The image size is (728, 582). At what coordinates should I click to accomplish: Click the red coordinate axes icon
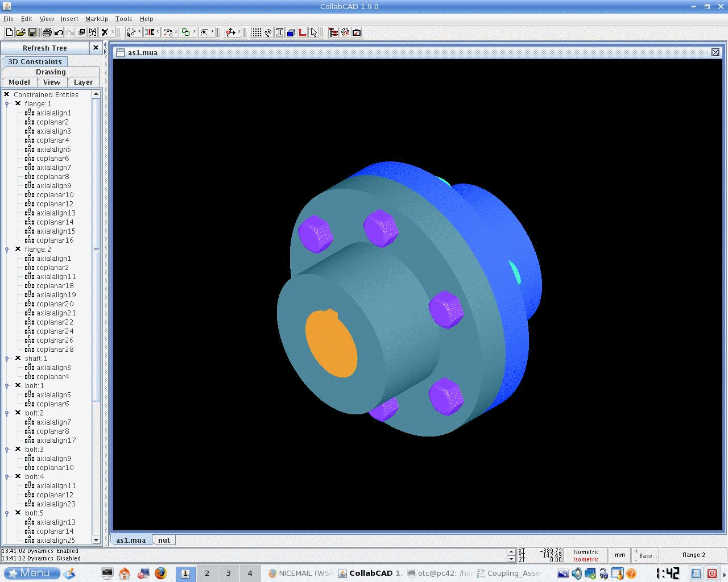pyautogui.click(x=303, y=32)
